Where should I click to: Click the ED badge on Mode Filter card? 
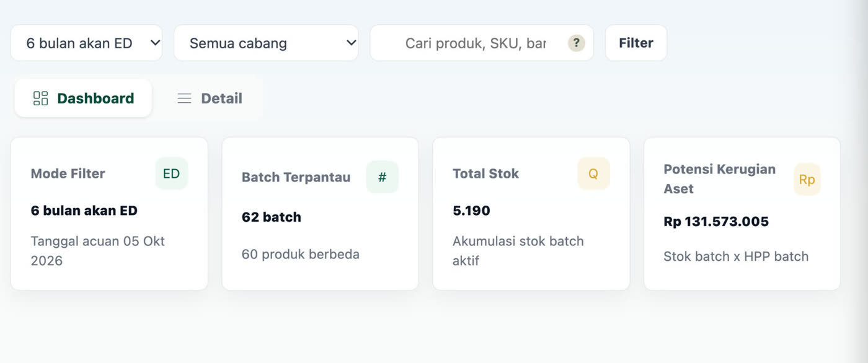[x=172, y=173]
